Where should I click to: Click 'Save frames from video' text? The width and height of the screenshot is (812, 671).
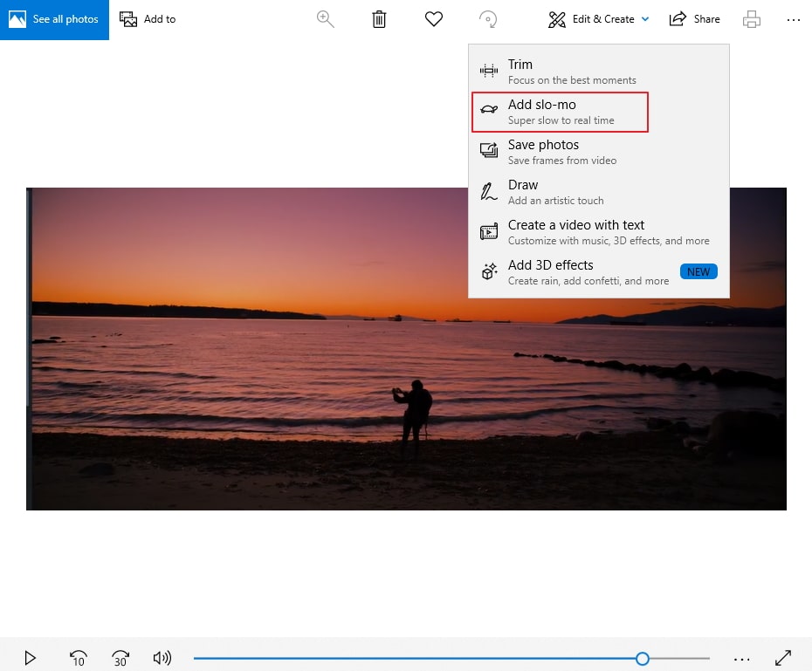point(562,161)
